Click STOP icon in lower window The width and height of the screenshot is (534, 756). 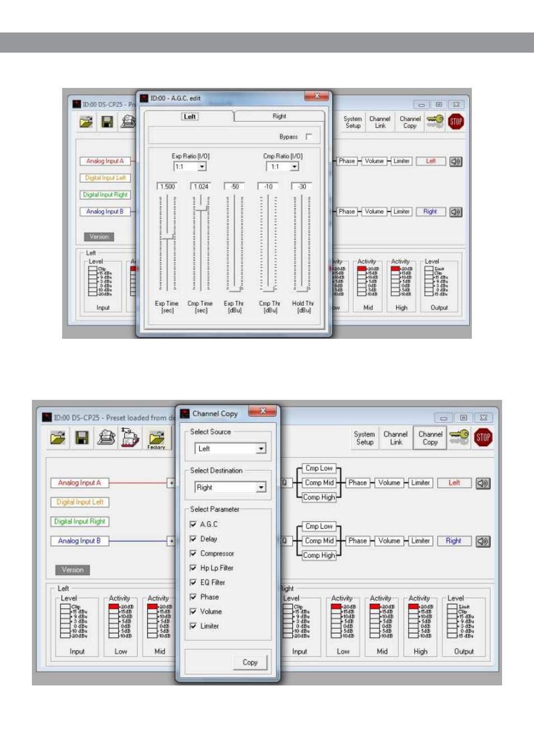click(x=483, y=437)
